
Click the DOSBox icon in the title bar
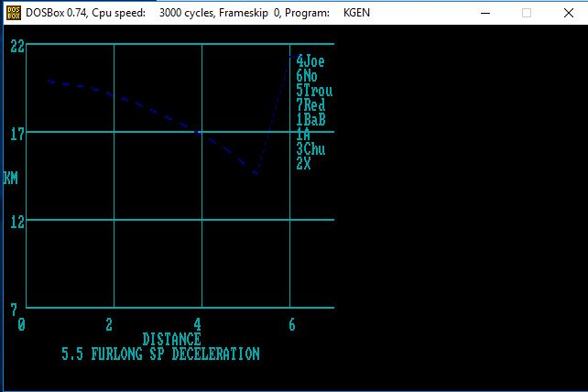[14, 13]
